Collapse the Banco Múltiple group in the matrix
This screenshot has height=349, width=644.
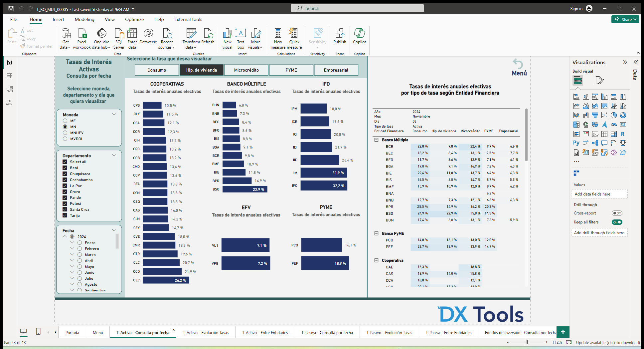pyautogui.click(x=376, y=140)
